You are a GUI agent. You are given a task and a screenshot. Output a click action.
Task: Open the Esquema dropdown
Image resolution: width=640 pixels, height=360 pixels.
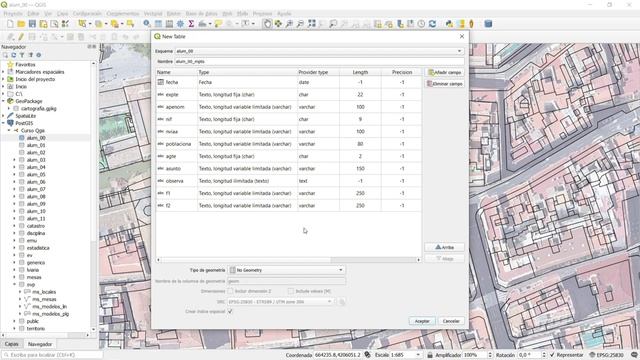coord(320,51)
